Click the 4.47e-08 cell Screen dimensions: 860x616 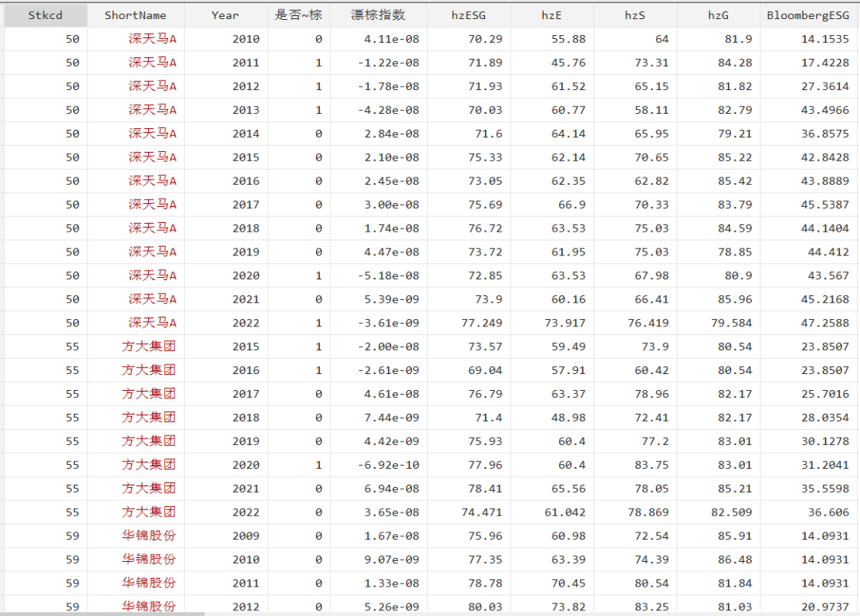378,251
